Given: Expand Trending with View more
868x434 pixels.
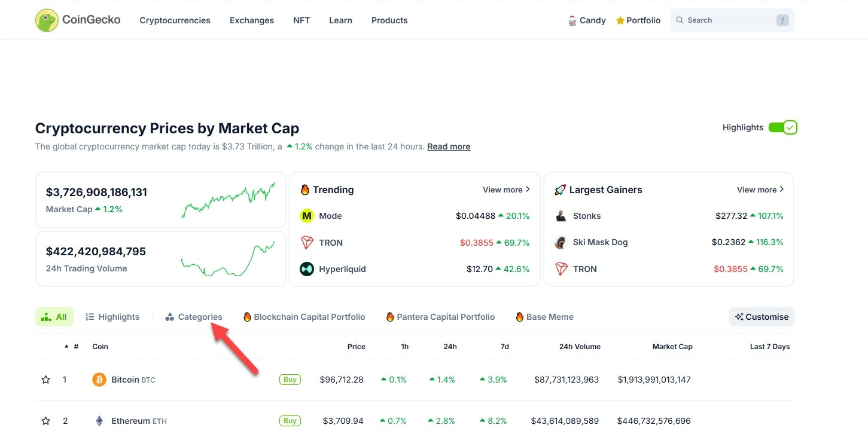Looking at the screenshot, I should pyautogui.click(x=506, y=190).
